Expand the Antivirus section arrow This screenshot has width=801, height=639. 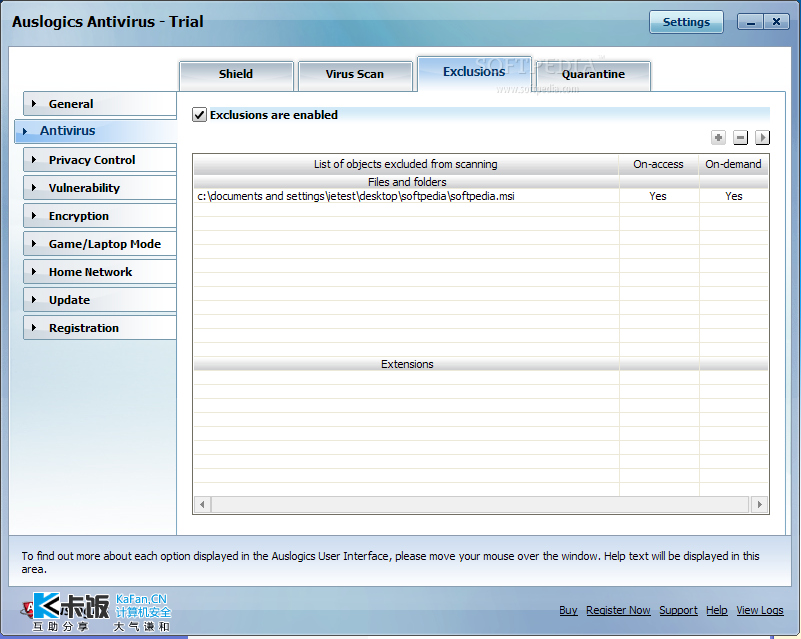point(25,131)
